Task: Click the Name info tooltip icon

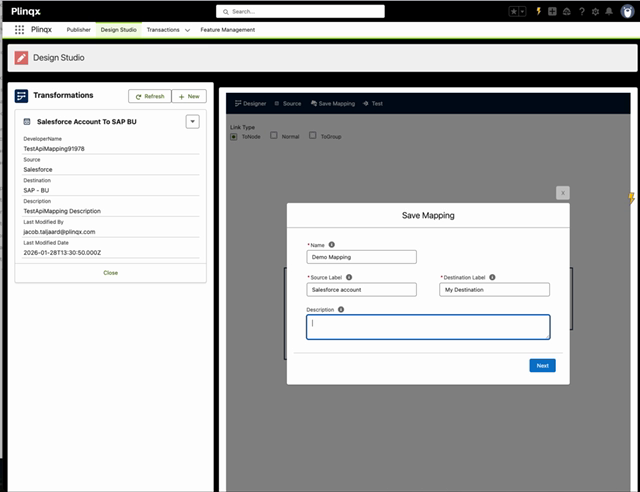Action: pos(332,245)
